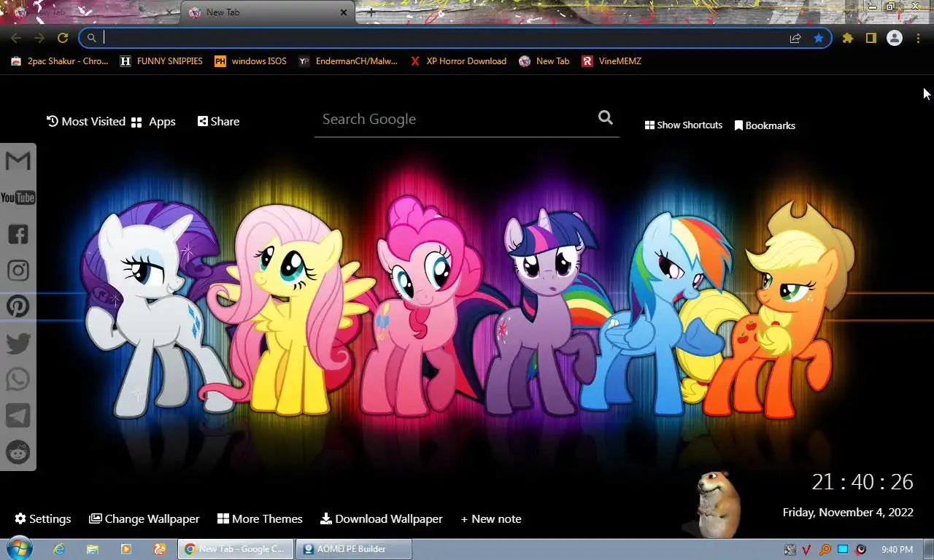Screen dimensions: 934x560
Task: Click the taskbar clock 9:40 PM
Action: [897, 549]
